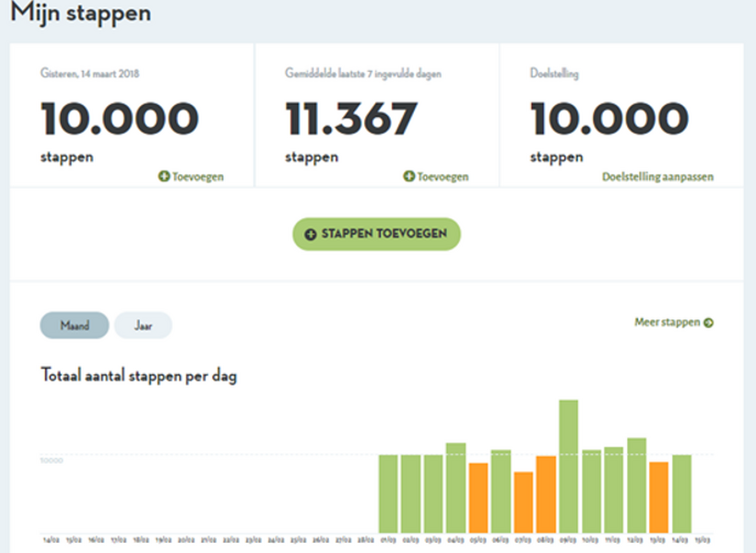The image size is (756, 553).
Task: Click the plus icon beside Toevoegen under 11.367 stappen
Action: click(x=408, y=176)
